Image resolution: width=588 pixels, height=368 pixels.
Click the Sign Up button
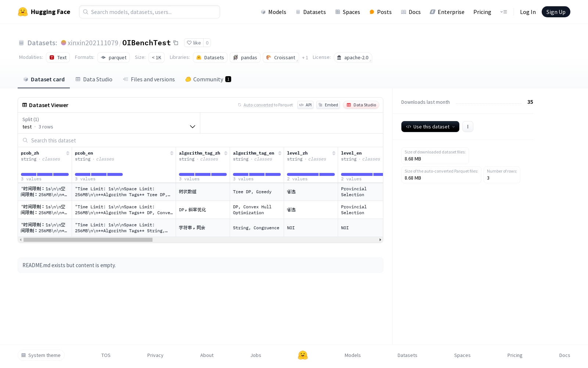(x=556, y=12)
